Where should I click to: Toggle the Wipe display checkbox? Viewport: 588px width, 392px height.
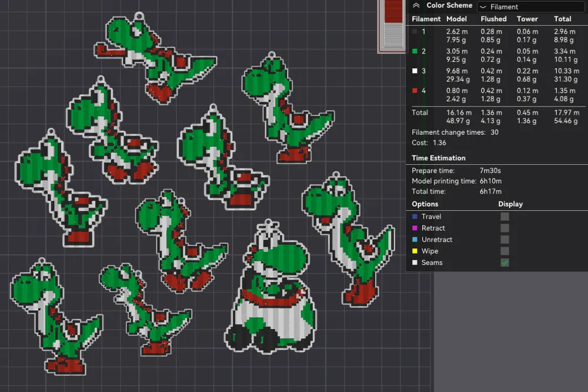[505, 251]
